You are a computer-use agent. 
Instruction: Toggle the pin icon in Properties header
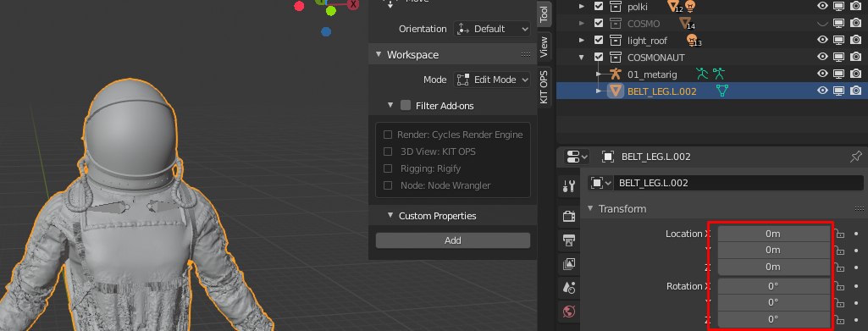(855, 157)
